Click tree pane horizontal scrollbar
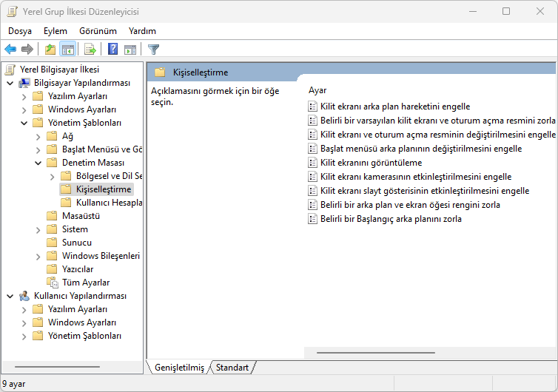 57,367
